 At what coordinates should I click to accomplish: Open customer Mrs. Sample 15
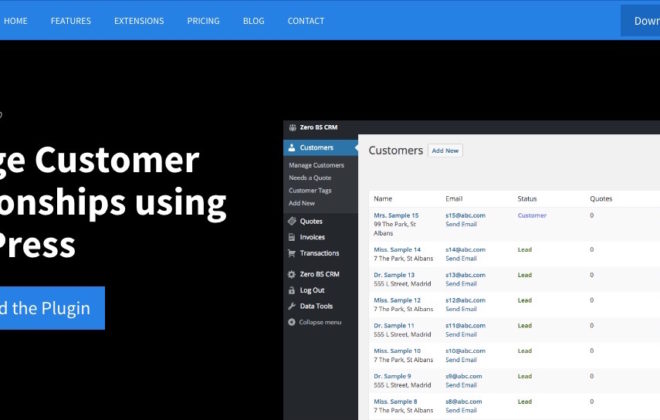click(396, 215)
